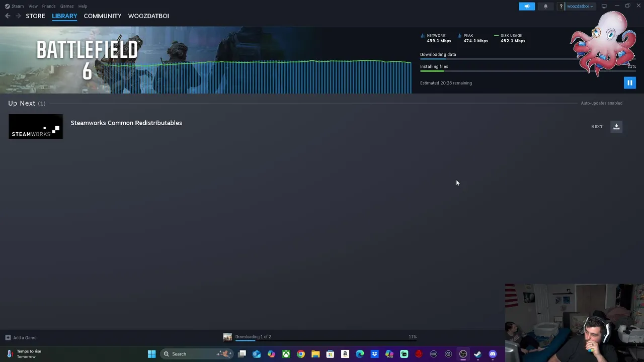Click the Downloading data progress bar
Viewport: 644px width, 362px height.
point(528,59)
